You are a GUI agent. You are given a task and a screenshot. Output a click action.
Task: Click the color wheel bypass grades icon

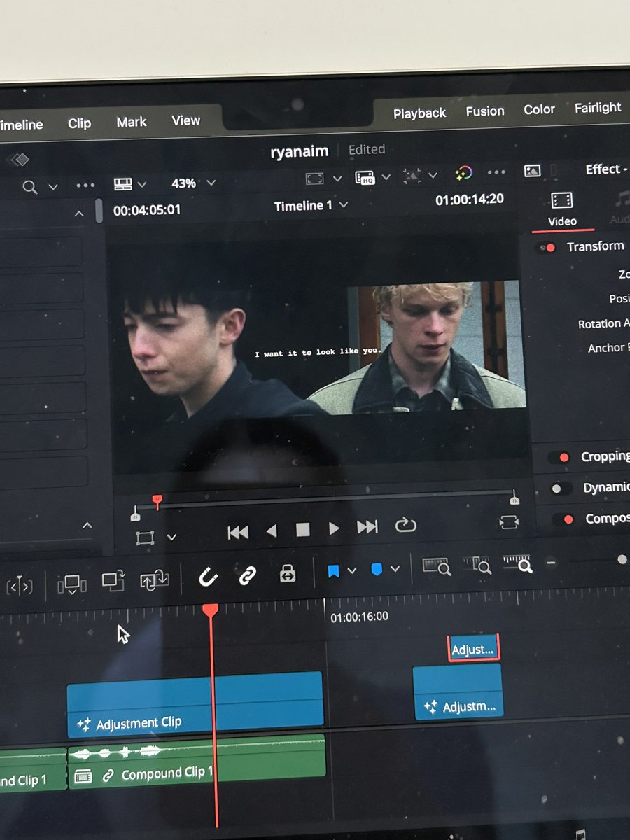(x=463, y=174)
